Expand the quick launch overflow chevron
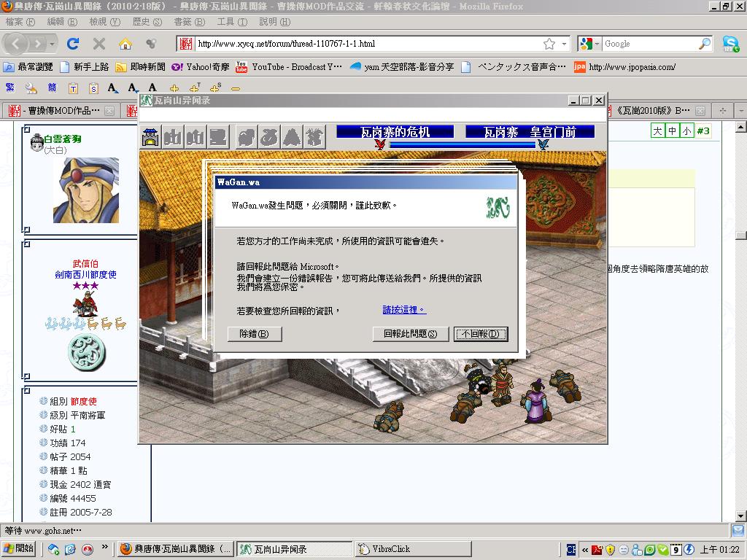This screenshot has height=560, width=747. pyautogui.click(x=105, y=547)
